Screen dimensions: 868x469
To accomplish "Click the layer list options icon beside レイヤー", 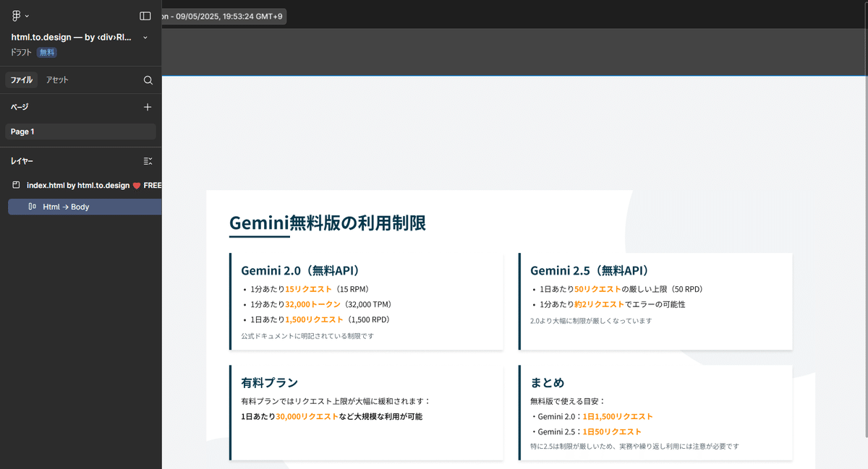I will coord(146,160).
